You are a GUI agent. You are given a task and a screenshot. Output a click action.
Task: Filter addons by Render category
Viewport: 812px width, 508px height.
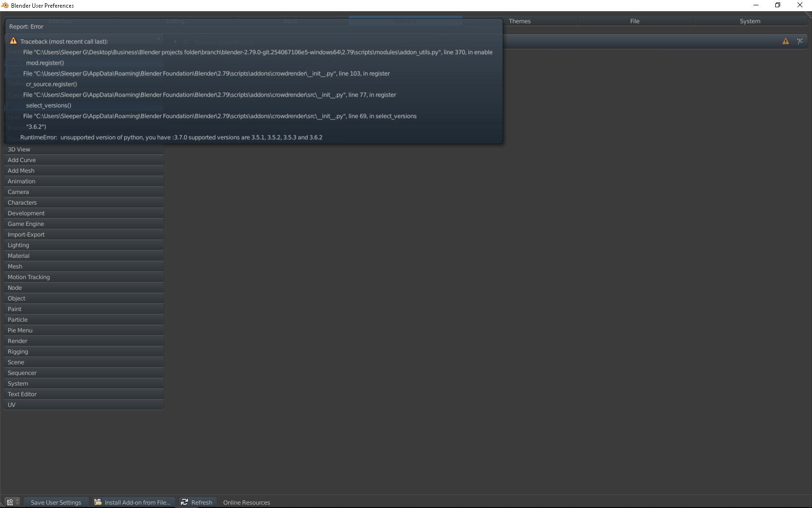pos(84,341)
